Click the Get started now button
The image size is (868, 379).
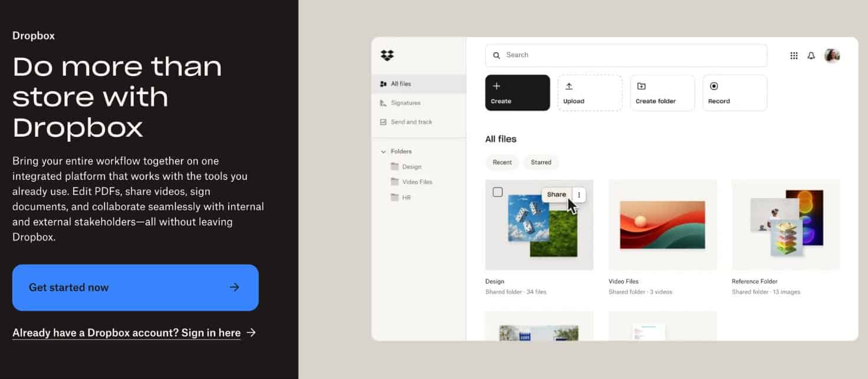[135, 287]
